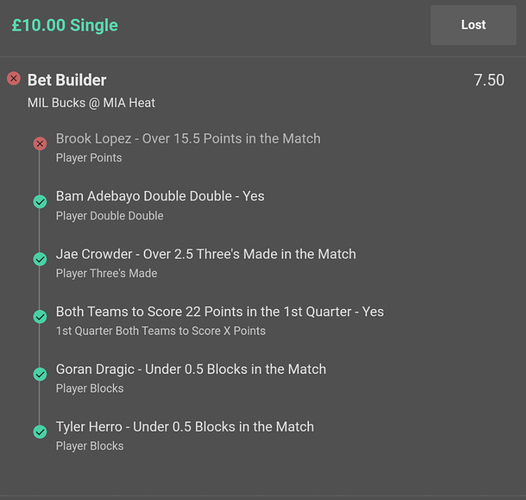Viewport: 526px width, 500px height.
Task: Open the MIL Bucks @ MIA Heat match
Action: (91, 103)
